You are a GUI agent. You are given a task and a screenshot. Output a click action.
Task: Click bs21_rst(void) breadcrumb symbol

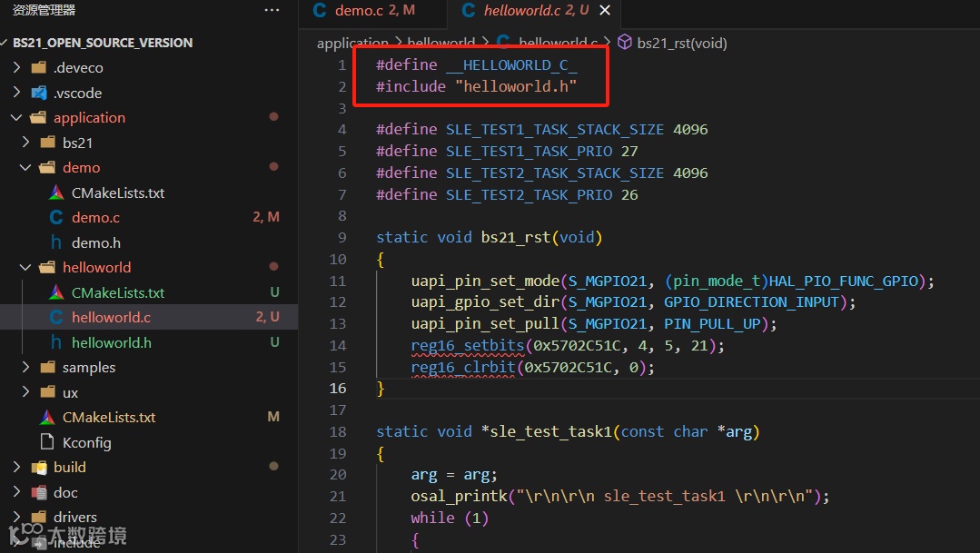pyautogui.click(x=682, y=43)
